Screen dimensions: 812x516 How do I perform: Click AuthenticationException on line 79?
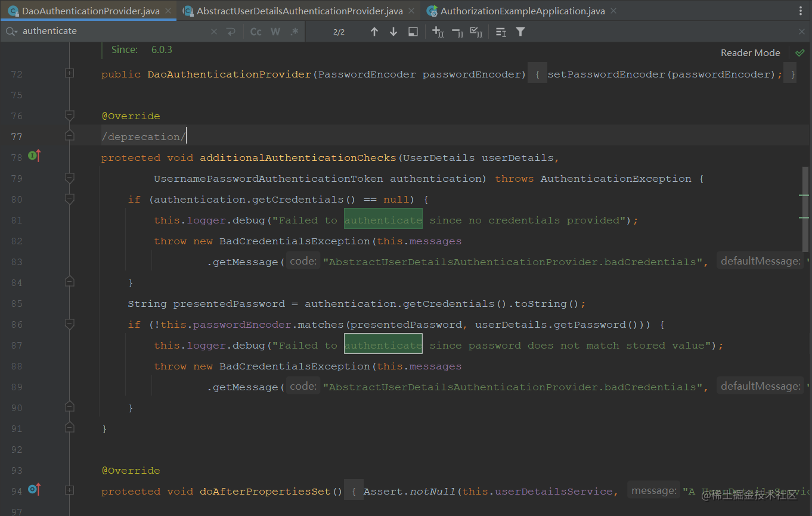coord(616,179)
